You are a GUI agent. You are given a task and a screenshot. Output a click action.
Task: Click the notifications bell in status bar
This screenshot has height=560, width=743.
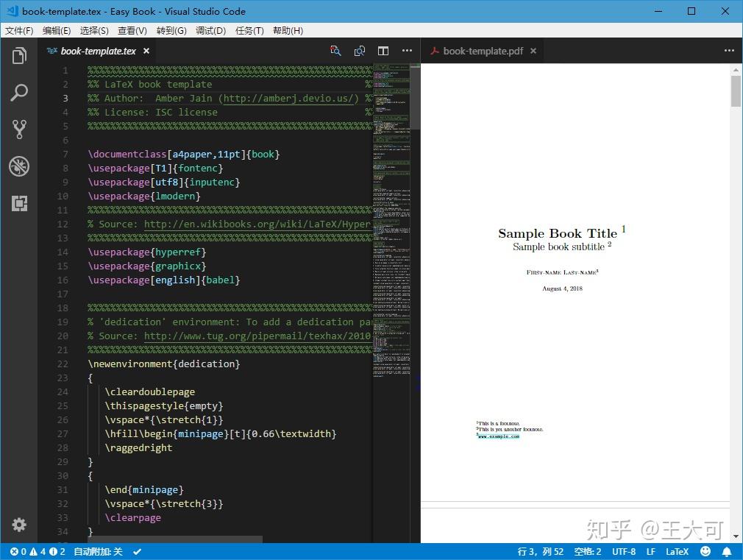coord(728,551)
